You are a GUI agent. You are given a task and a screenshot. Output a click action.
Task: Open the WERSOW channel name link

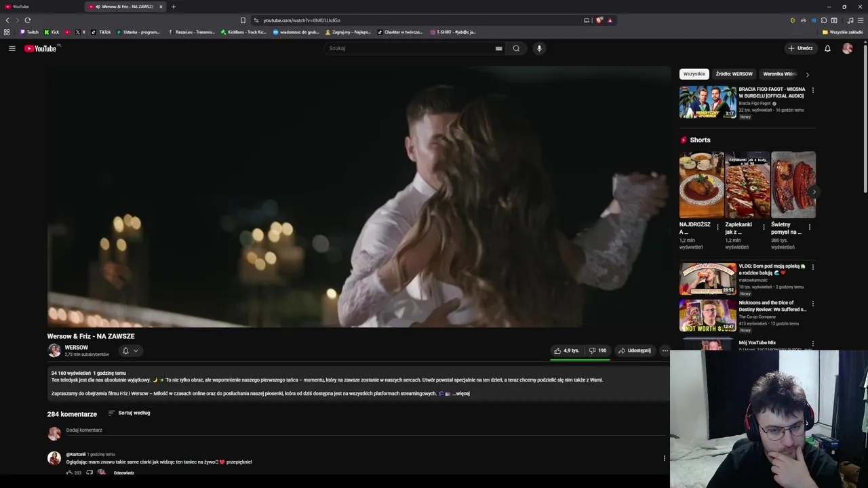point(77,348)
